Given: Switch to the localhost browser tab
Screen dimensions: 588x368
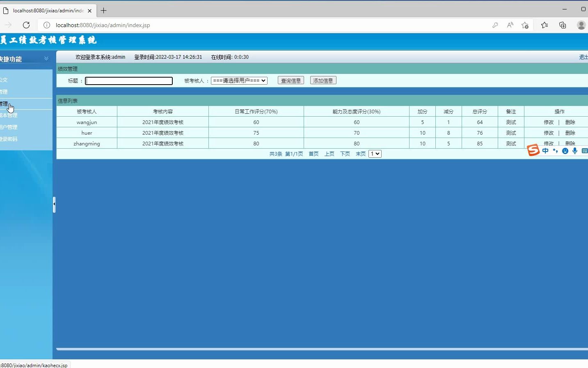Looking at the screenshot, I should [x=45, y=10].
